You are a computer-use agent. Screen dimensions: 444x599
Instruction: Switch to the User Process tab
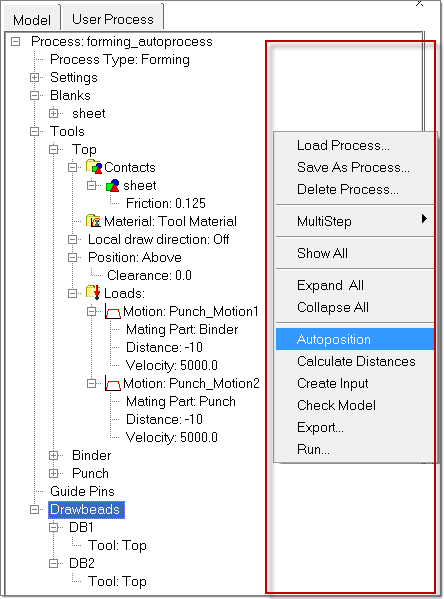pyautogui.click(x=113, y=18)
